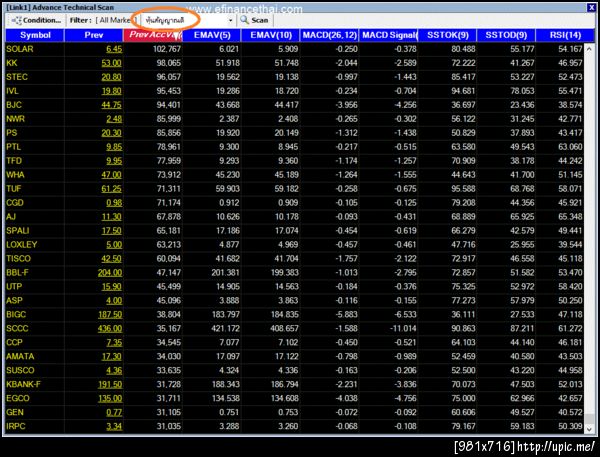This screenshot has height=457, width=600.
Task: Sort by the PrevAccVal column header
Action: point(153,35)
